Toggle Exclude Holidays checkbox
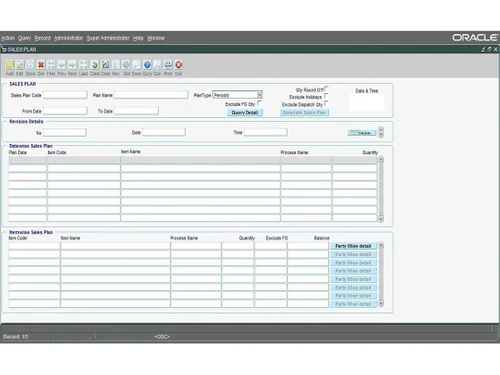This screenshot has height=375, width=500. (x=326, y=96)
